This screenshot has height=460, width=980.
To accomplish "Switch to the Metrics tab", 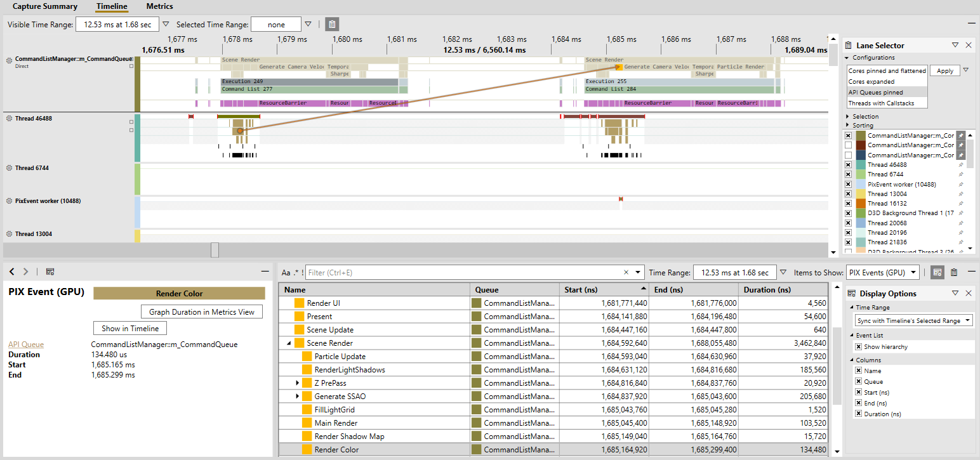I will (160, 6).
